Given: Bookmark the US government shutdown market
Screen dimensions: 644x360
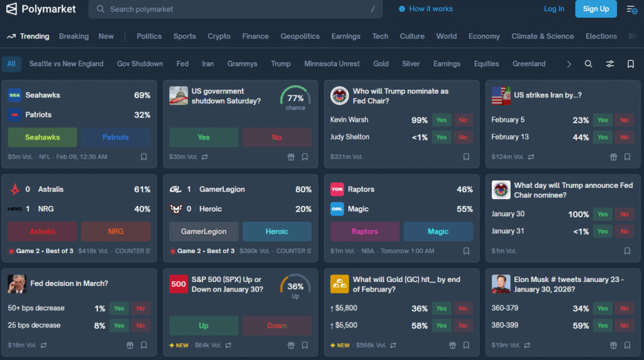Looking at the screenshot, I should pyautogui.click(x=305, y=157).
